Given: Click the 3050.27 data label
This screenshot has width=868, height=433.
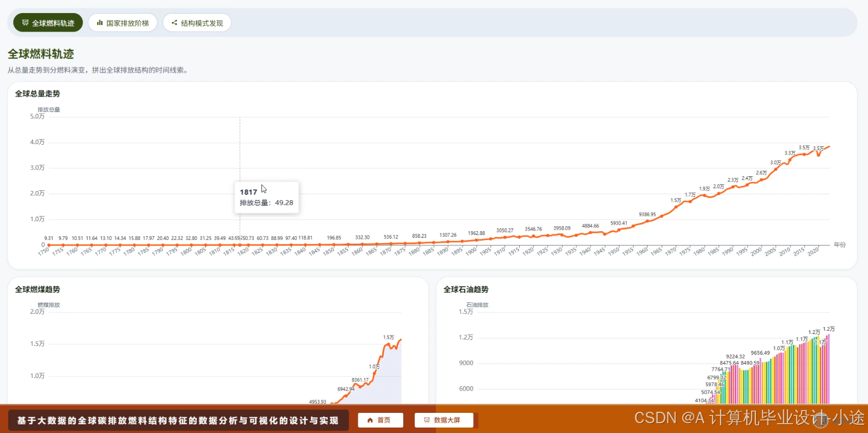Looking at the screenshot, I should click(505, 230).
